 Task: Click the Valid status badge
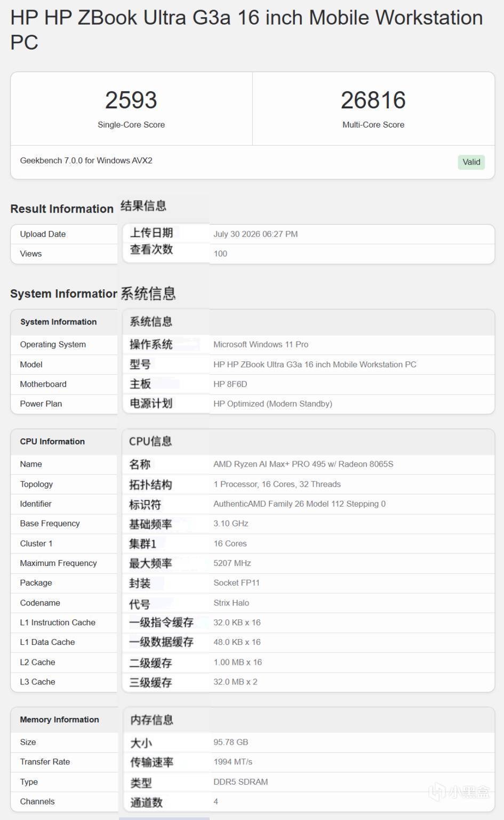[471, 162]
